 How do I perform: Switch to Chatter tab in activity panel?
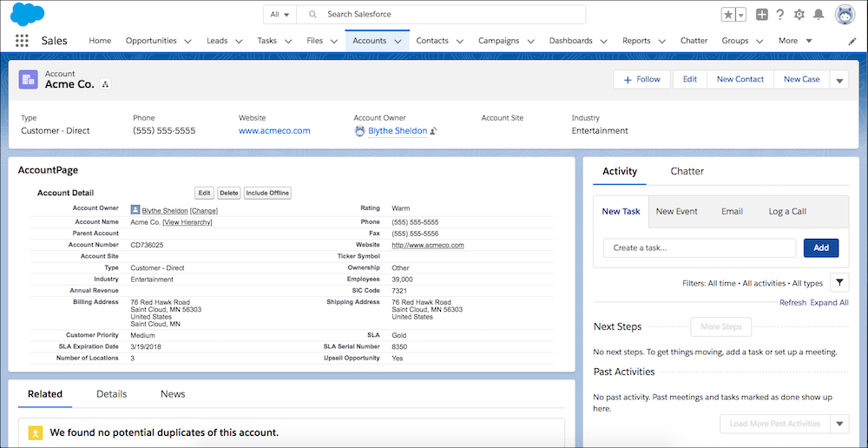point(687,171)
